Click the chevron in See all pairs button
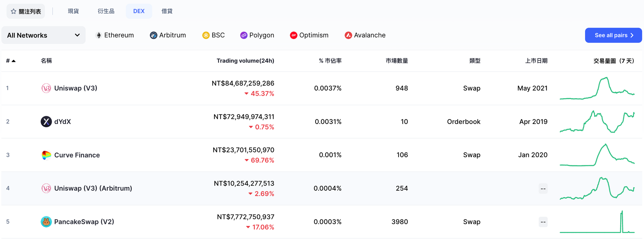Viewport: 644px width, 239px height. 632,35
